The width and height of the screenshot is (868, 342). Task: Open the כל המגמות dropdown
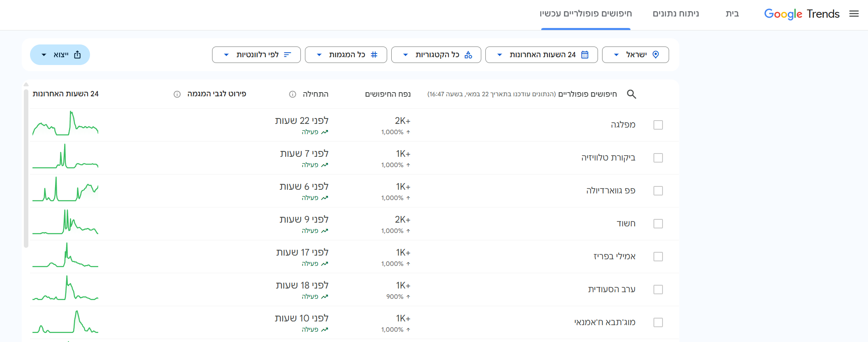(346, 55)
